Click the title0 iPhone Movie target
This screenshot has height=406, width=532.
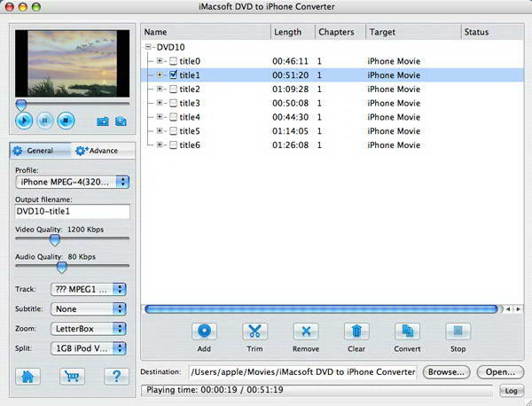pos(394,61)
